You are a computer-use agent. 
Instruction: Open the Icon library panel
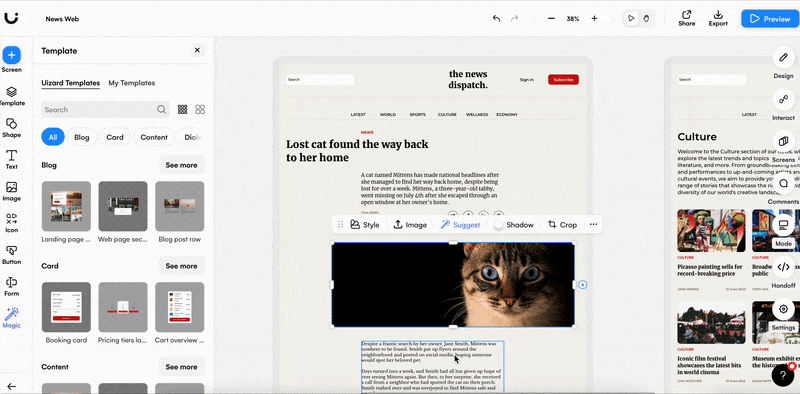click(x=11, y=223)
